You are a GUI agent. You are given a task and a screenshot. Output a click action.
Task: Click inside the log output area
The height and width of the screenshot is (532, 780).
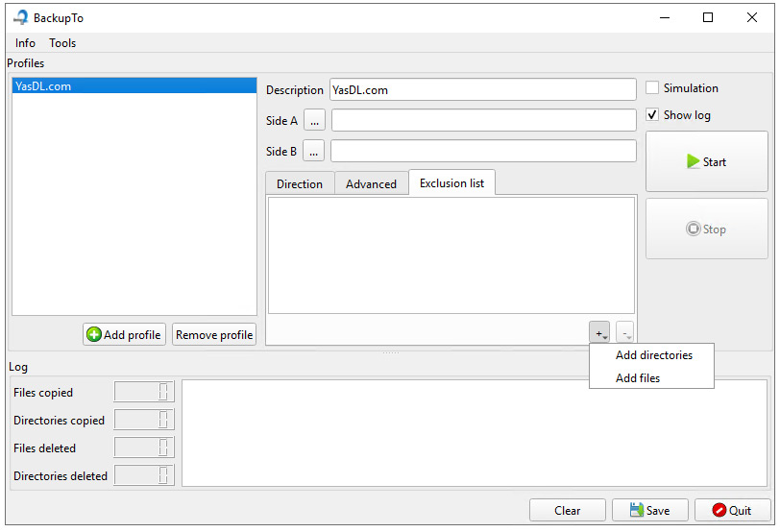coord(475,433)
